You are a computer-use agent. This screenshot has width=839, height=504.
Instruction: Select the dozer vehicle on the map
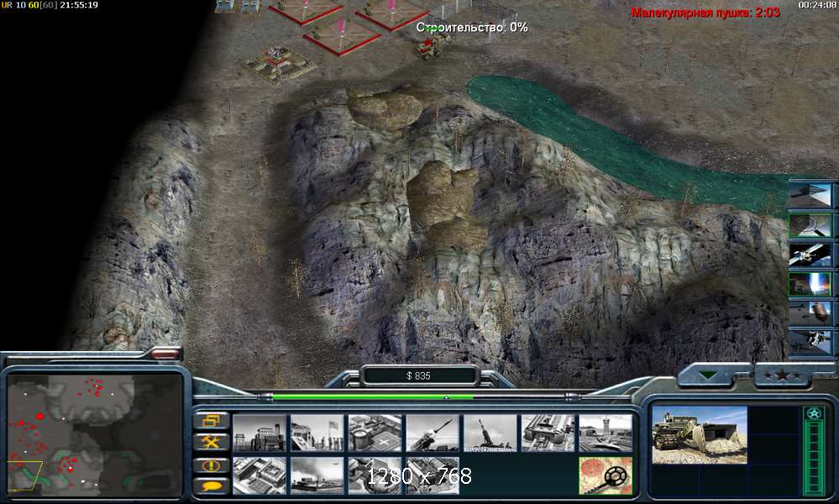click(431, 47)
